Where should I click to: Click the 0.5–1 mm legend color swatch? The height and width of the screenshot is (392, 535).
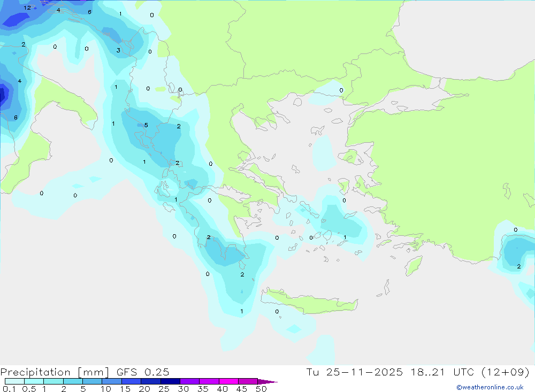(x=34, y=381)
